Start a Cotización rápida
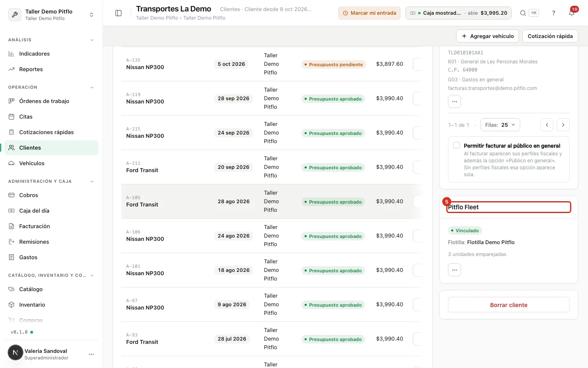Viewport: 588px width, 368px height. tap(550, 36)
